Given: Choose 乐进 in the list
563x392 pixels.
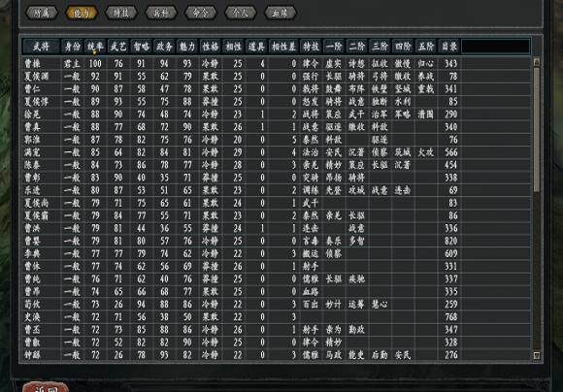Looking at the screenshot, I should 276,190.
